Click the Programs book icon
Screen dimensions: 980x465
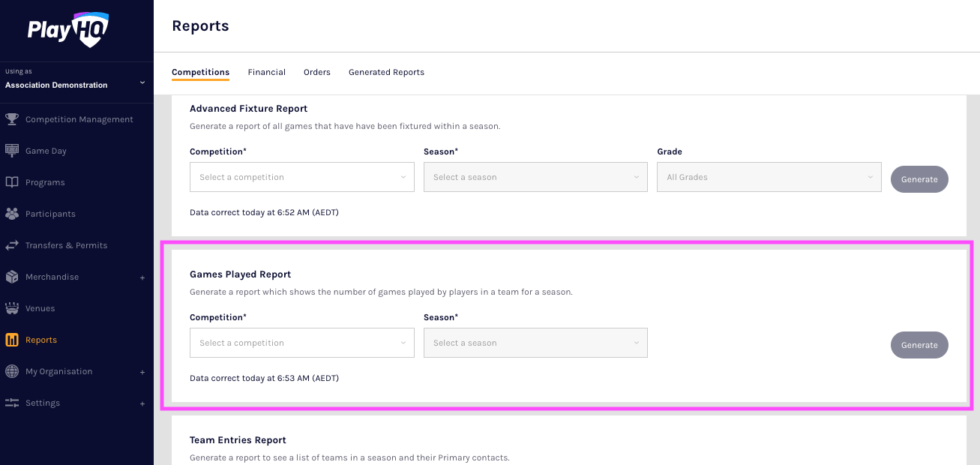12,182
